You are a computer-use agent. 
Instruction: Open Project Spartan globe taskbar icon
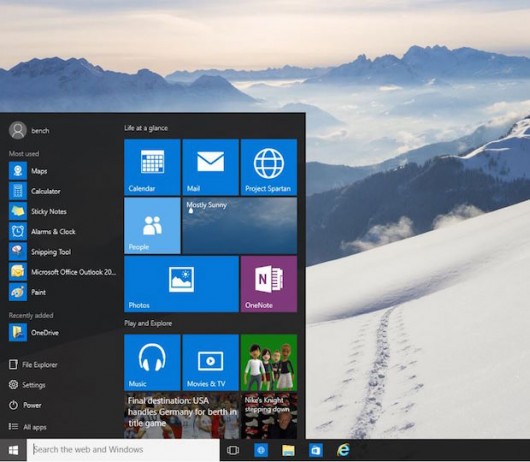(x=261, y=450)
